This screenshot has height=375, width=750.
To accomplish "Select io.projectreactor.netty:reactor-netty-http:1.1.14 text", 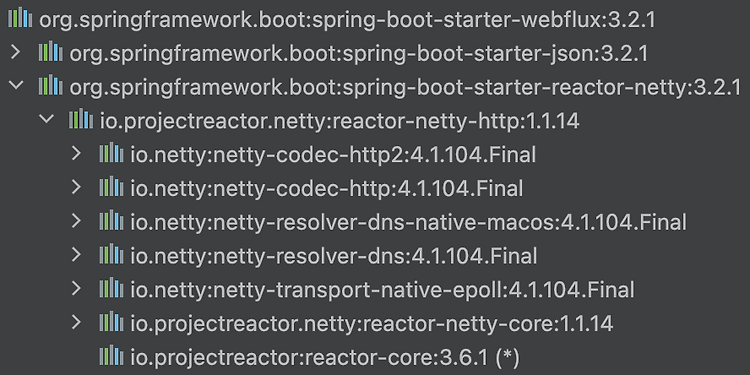I will click(340, 121).
